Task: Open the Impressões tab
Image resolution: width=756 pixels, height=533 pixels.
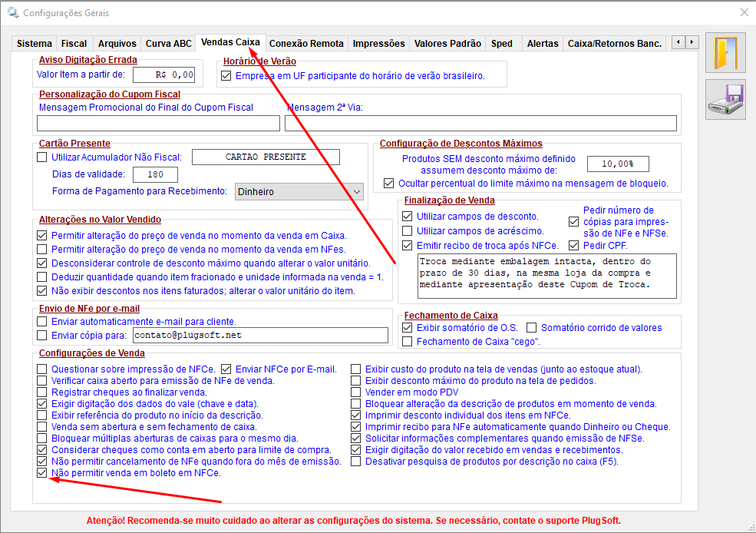Action: click(379, 44)
